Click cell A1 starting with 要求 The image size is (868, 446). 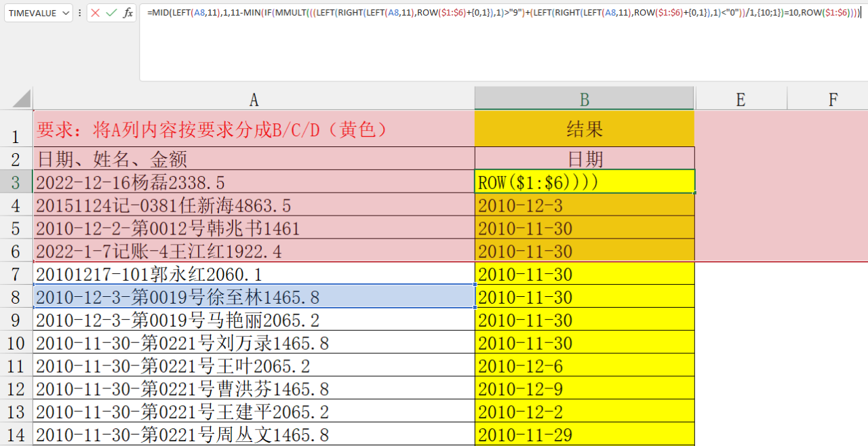(254, 128)
